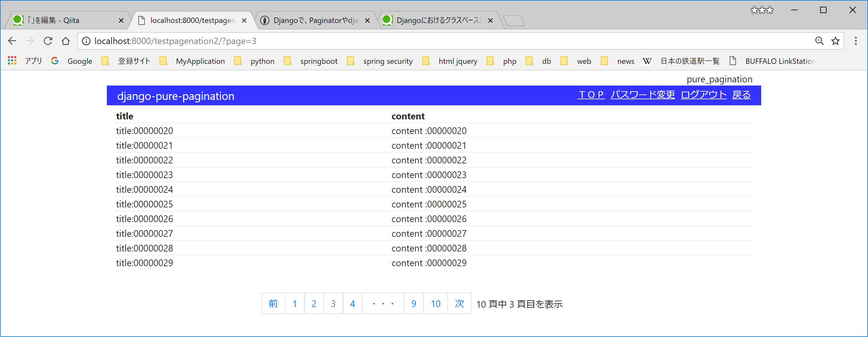Click the ＴＯＰ link in the blue header
The image size is (868, 337).
[x=591, y=95]
